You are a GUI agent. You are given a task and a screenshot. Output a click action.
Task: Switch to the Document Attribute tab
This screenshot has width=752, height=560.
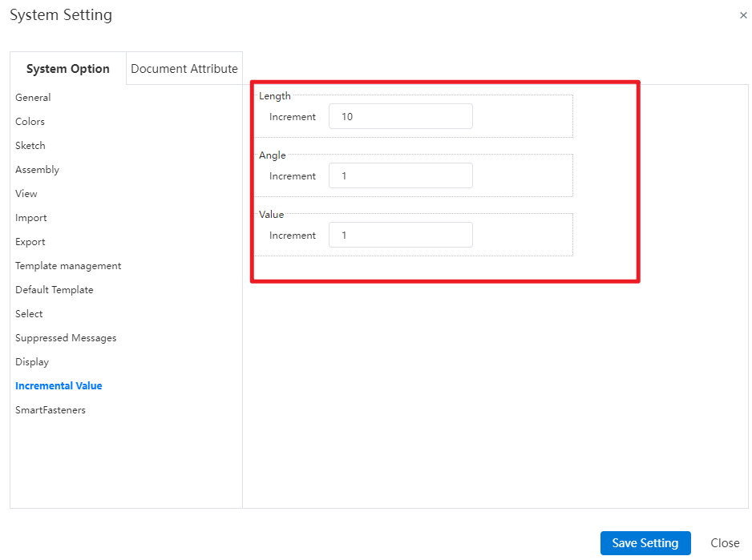click(184, 69)
